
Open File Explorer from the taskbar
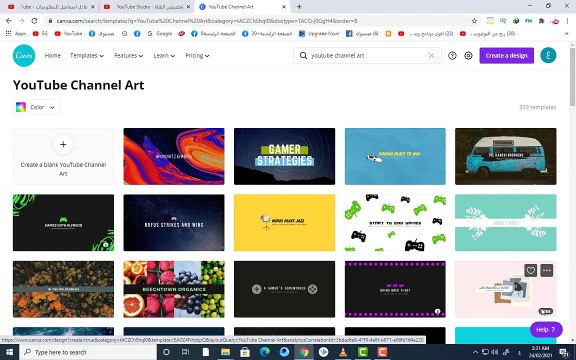point(225,352)
